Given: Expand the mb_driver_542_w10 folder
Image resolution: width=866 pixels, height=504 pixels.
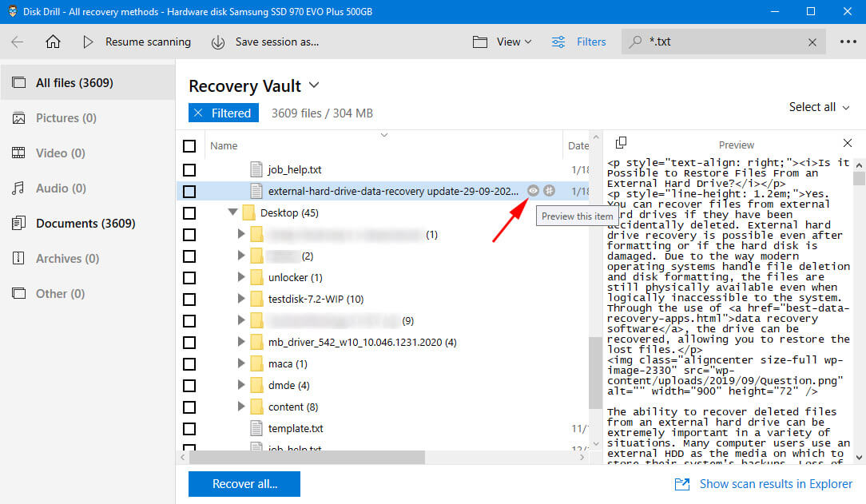Looking at the screenshot, I should point(240,341).
